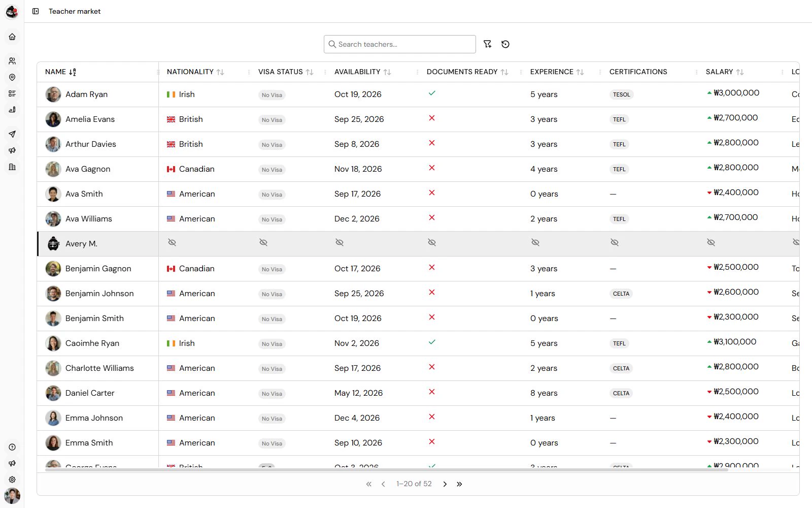812x508 pixels.
Task: Click the app logo in top-left corner
Action: (12, 11)
